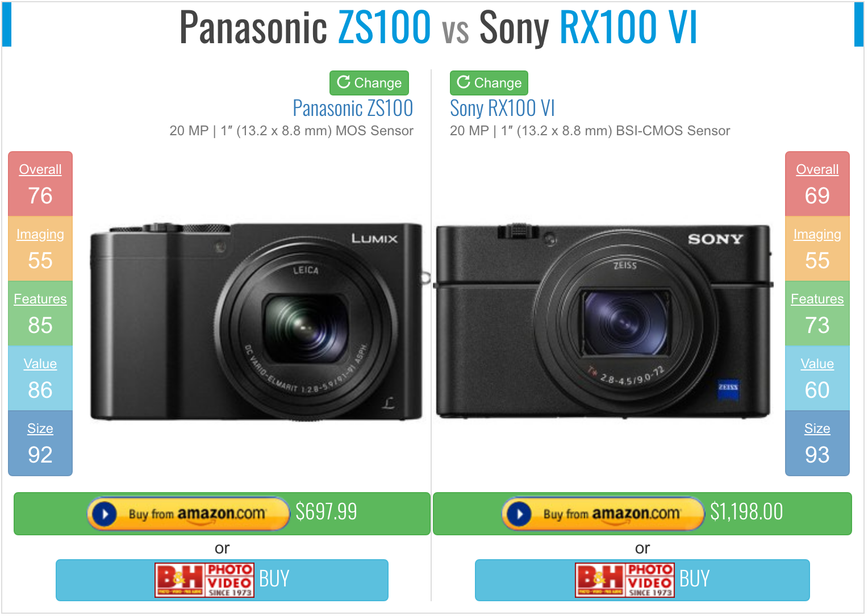
Task: Select the Features 85 score tile
Action: 40,314
